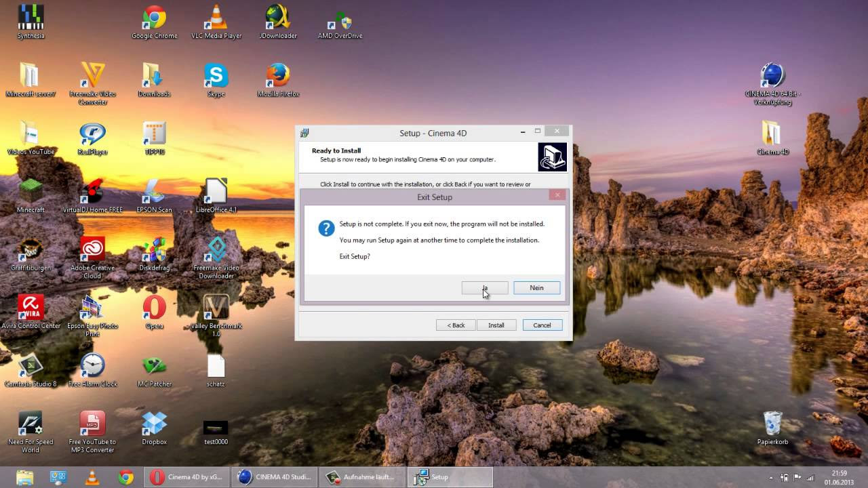Select the EPSON Scan desktop shortcut
868x488 pixels.
click(x=155, y=197)
